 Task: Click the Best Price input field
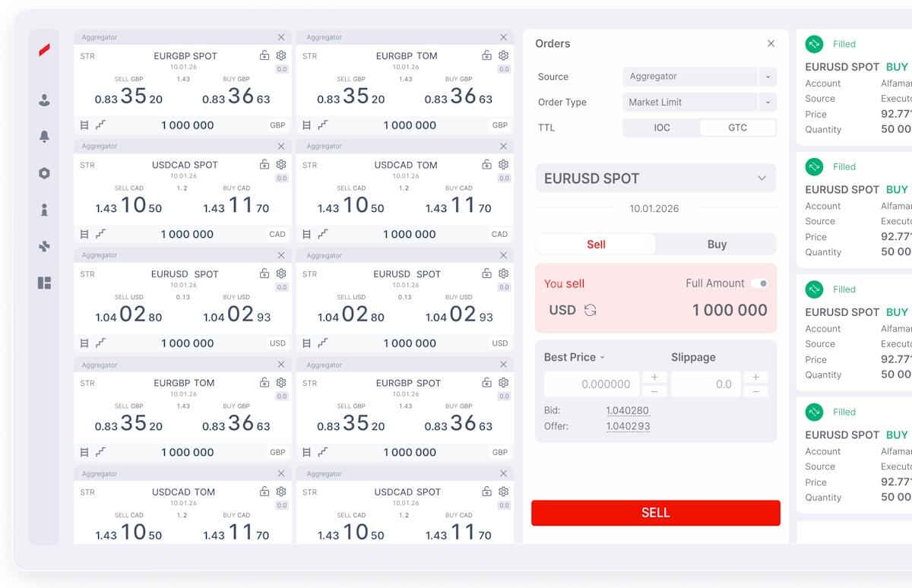coord(592,384)
